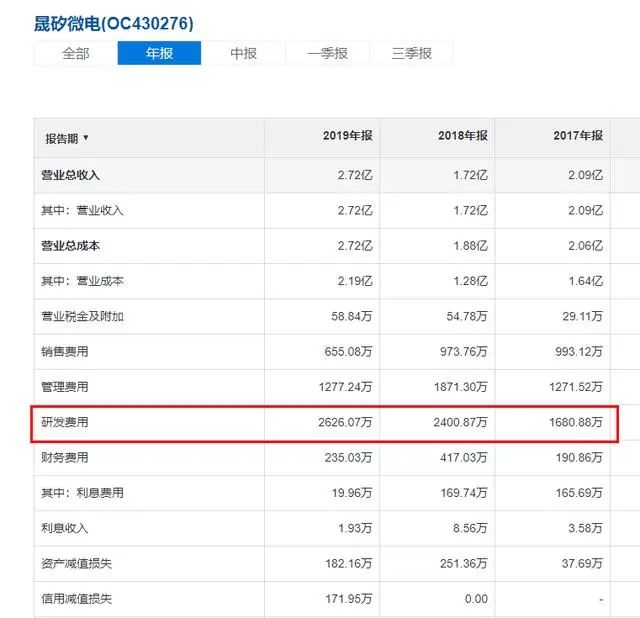Click the 1.93万 interest income value
Screen dimensions: 640x618
coord(355,528)
